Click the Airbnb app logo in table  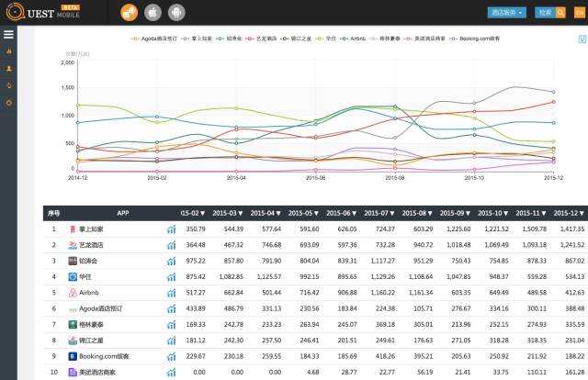pyautogui.click(x=73, y=293)
